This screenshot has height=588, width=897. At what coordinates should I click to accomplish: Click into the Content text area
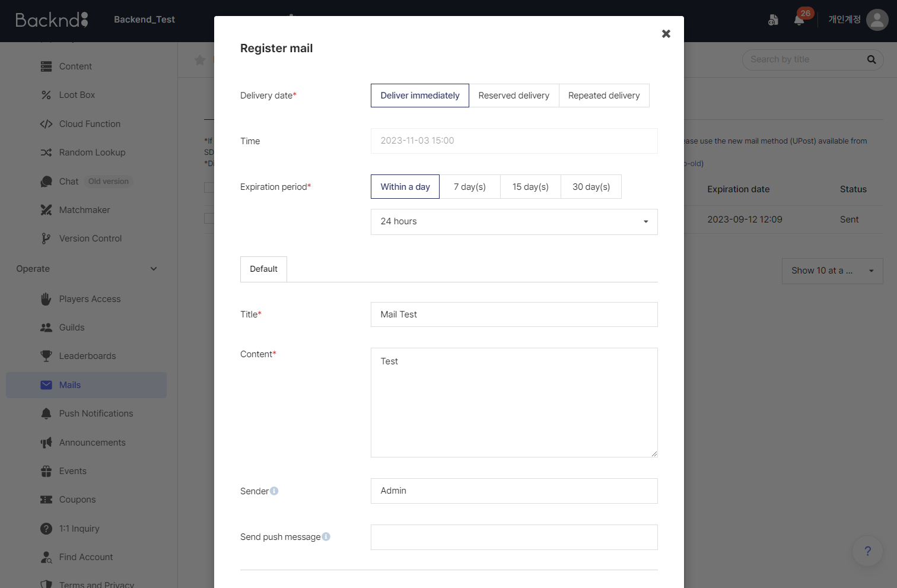(x=514, y=403)
